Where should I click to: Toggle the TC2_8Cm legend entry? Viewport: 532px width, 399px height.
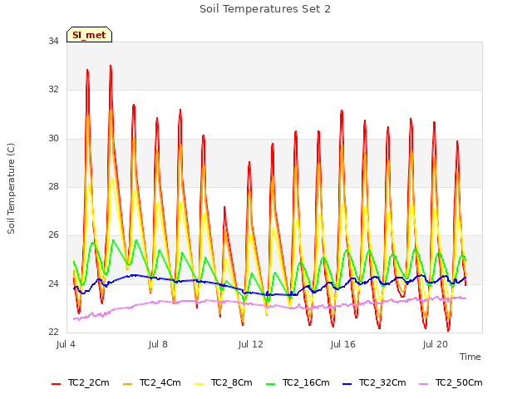pos(224,383)
